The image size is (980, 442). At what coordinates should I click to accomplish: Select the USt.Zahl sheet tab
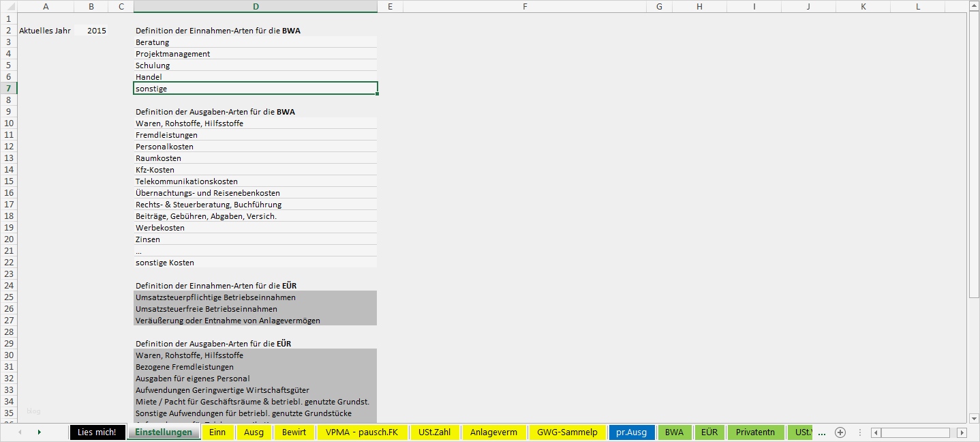coord(435,432)
